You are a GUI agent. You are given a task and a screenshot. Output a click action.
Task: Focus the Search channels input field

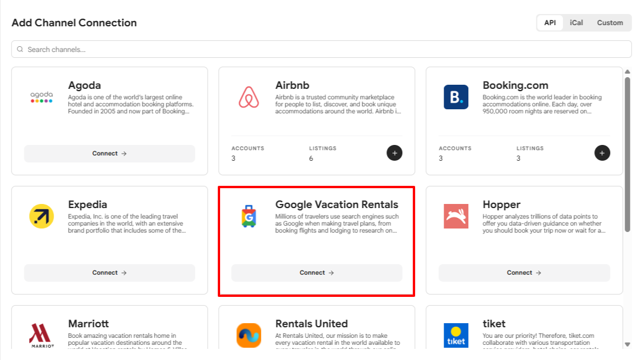pos(321,49)
